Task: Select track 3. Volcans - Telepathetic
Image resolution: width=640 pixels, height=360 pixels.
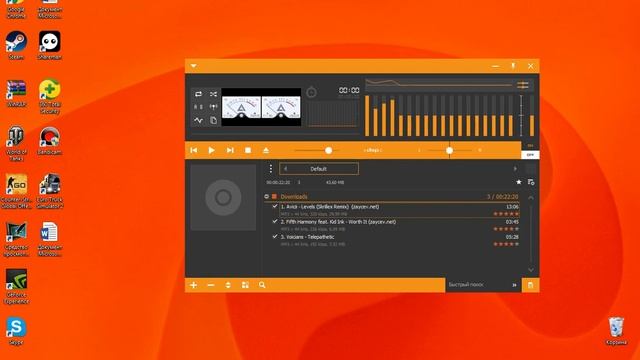Action: 400,240
